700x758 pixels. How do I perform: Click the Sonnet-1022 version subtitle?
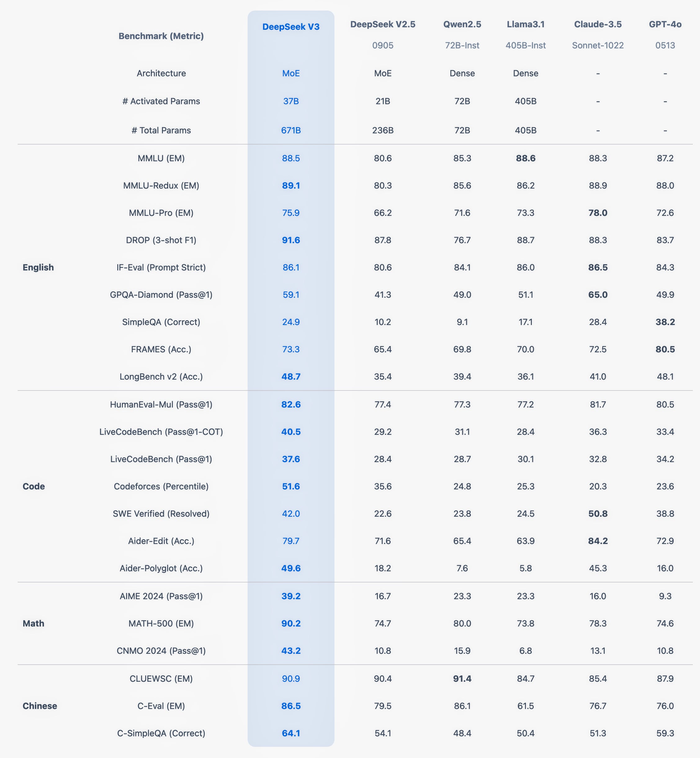click(x=598, y=45)
